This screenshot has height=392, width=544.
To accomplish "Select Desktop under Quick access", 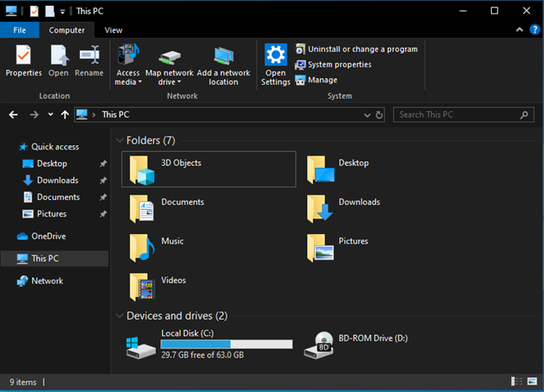I will (44, 164).
